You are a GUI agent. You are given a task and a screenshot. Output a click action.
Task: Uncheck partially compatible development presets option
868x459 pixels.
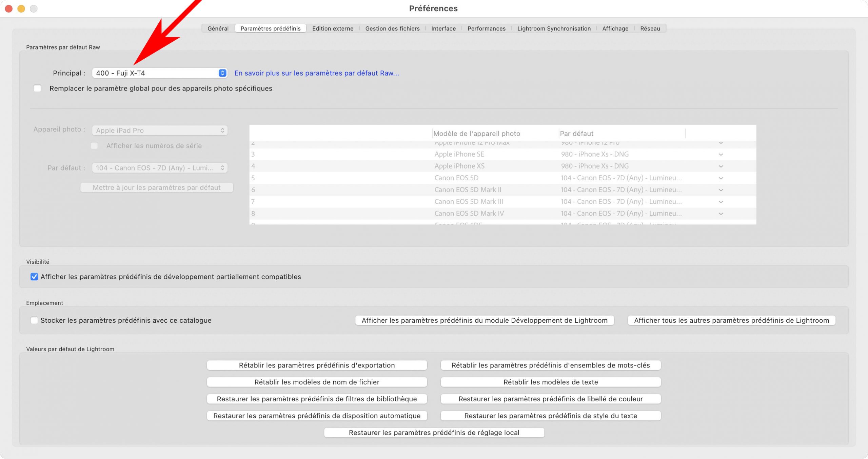pos(34,277)
